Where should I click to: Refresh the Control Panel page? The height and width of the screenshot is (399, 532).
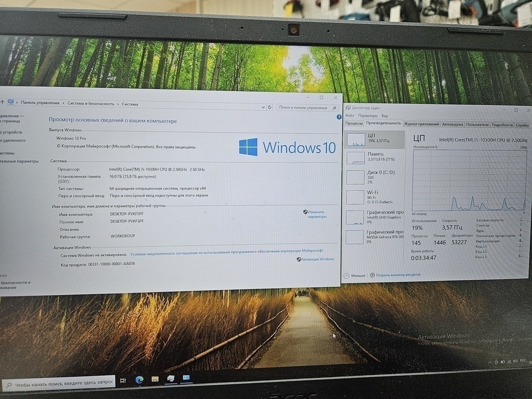click(269, 107)
